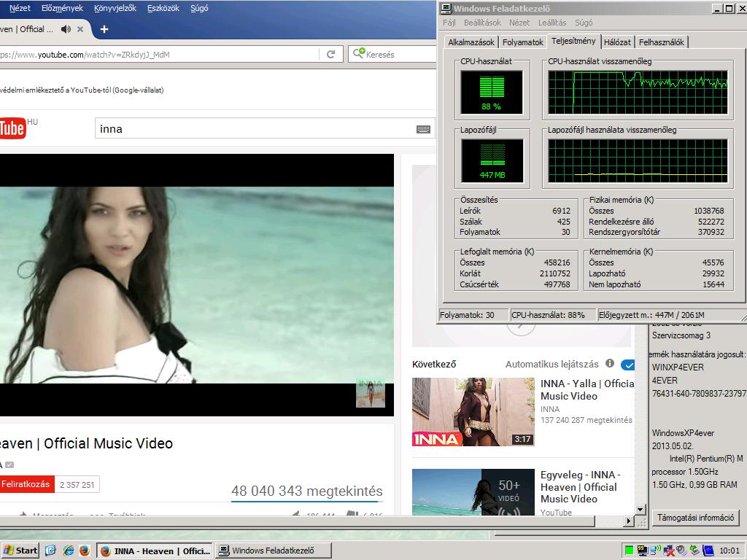Open the autoplay info icon
This screenshot has width=747, height=560.
[x=610, y=363]
